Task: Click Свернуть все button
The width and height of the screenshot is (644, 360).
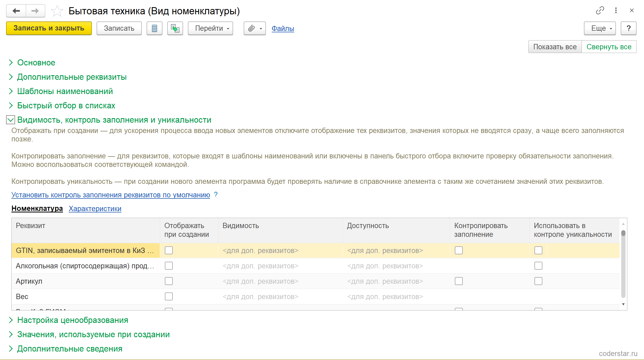Action: click(609, 47)
